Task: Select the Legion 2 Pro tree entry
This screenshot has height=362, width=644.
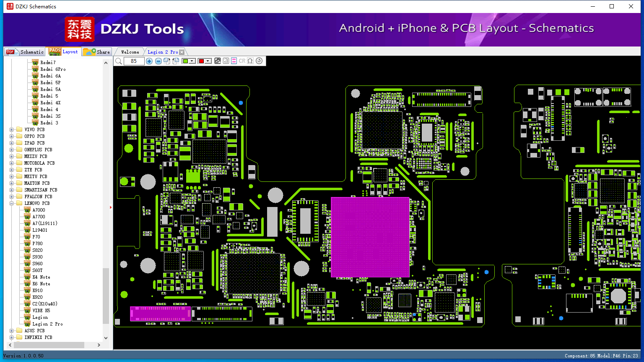Action: [x=47, y=324]
